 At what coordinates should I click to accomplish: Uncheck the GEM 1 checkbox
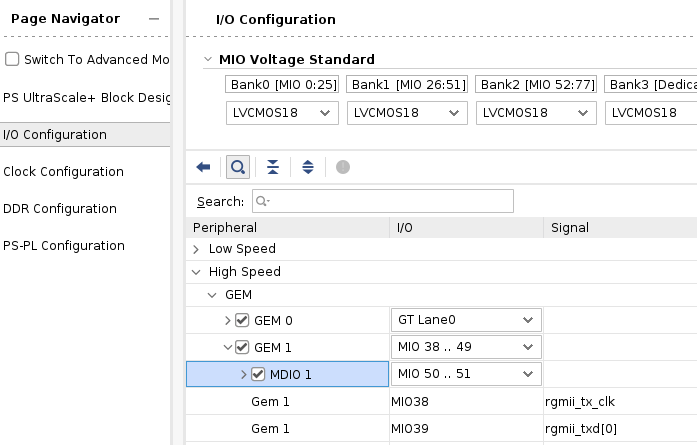click(x=242, y=348)
